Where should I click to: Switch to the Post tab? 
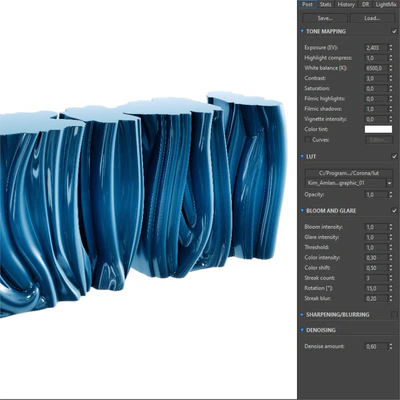(x=307, y=4)
